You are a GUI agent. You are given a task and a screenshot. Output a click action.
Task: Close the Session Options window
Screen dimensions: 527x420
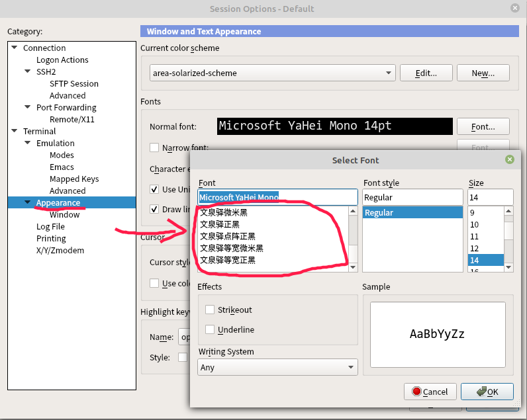click(514, 8)
